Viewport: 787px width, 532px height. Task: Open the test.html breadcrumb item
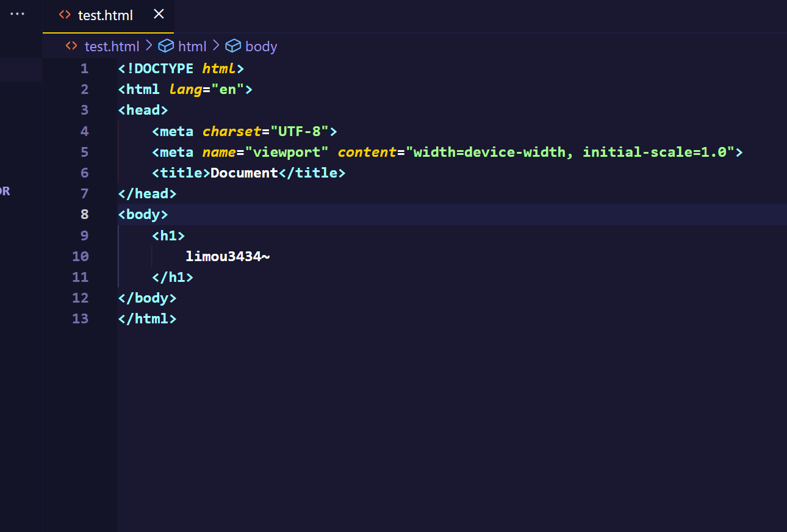click(x=112, y=46)
